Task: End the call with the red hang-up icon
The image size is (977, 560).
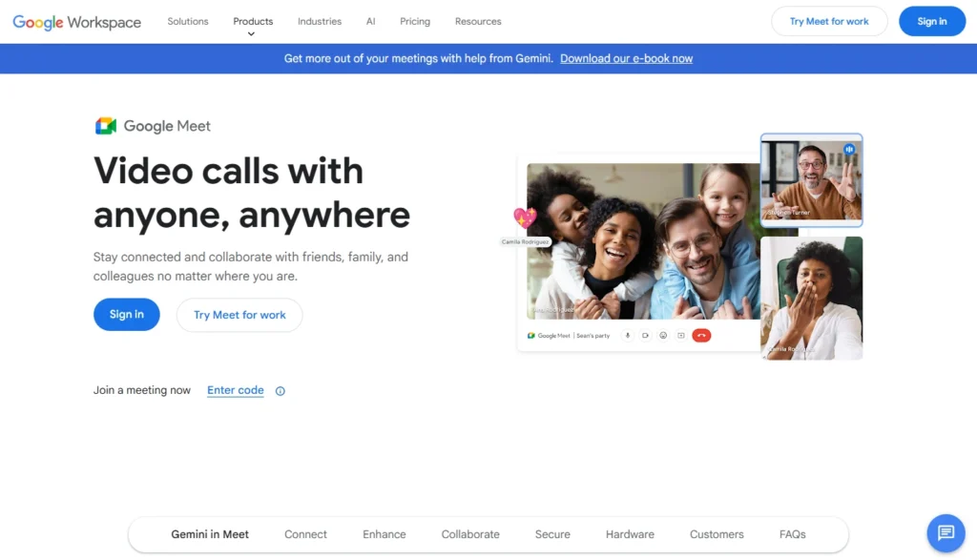Action: [701, 335]
